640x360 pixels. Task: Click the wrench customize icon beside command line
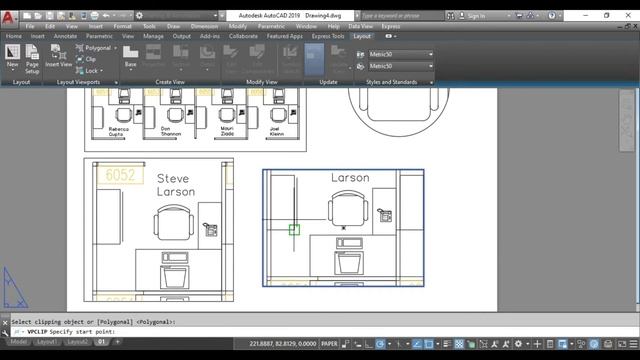point(5,333)
